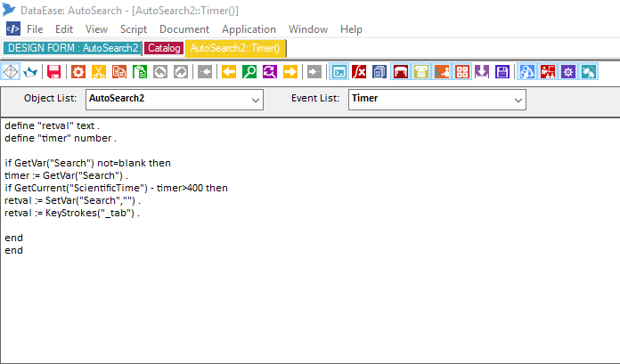Image resolution: width=620 pixels, height=364 pixels.
Task: Open settings via orange gear icon
Action: click(78, 72)
